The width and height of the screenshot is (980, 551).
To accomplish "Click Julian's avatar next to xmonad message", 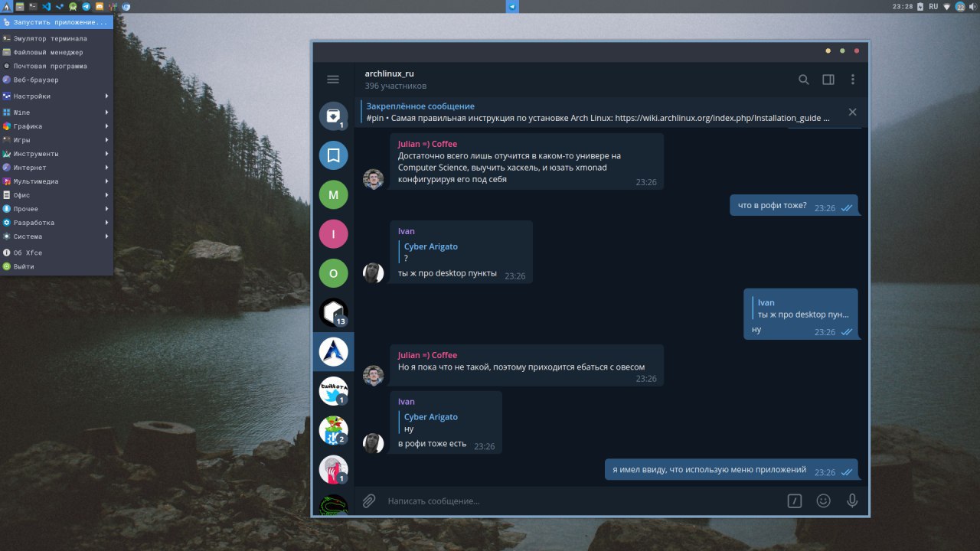I will [x=373, y=179].
